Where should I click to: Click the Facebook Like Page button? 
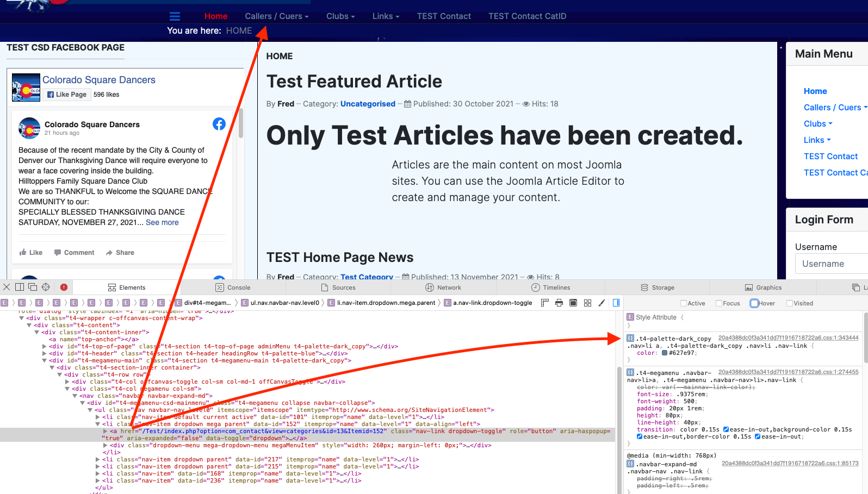[66, 95]
